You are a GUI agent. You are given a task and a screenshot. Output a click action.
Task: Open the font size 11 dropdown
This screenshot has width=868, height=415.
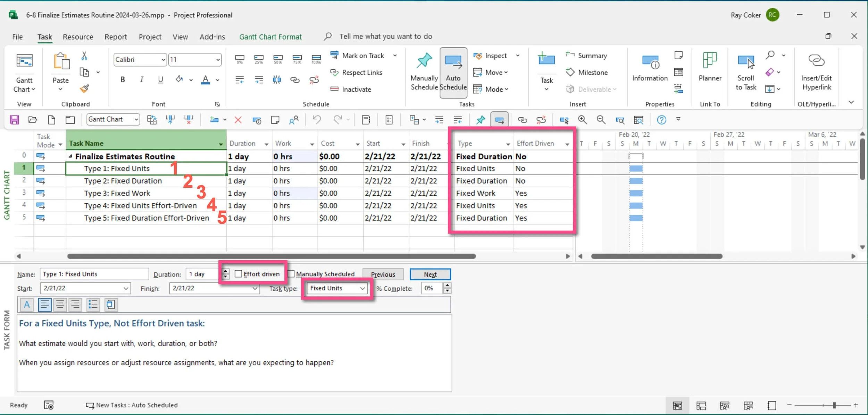point(217,60)
